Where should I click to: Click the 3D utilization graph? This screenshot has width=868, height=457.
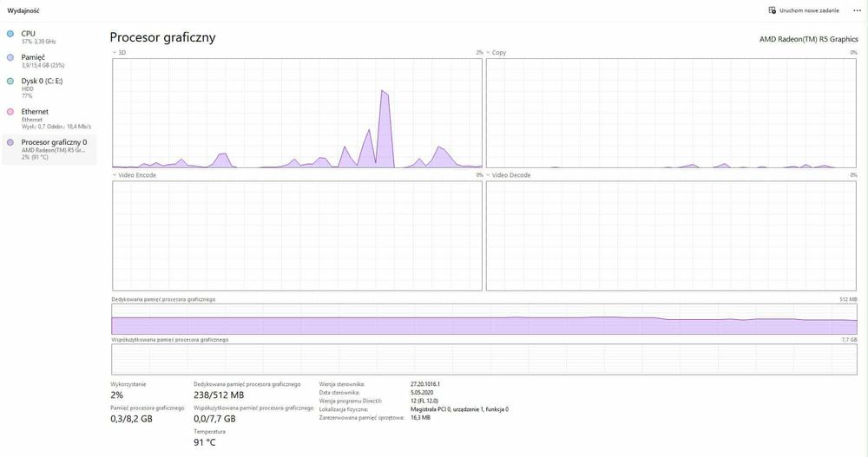coord(297,113)
